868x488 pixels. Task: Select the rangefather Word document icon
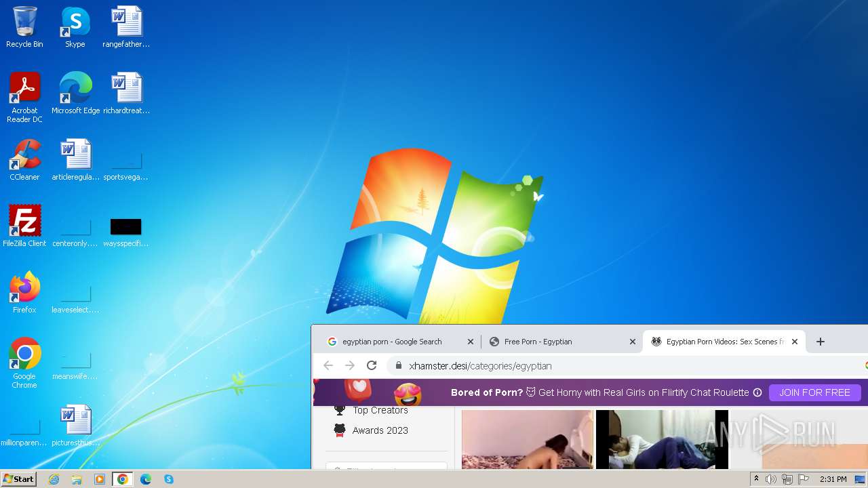[126, 27]
